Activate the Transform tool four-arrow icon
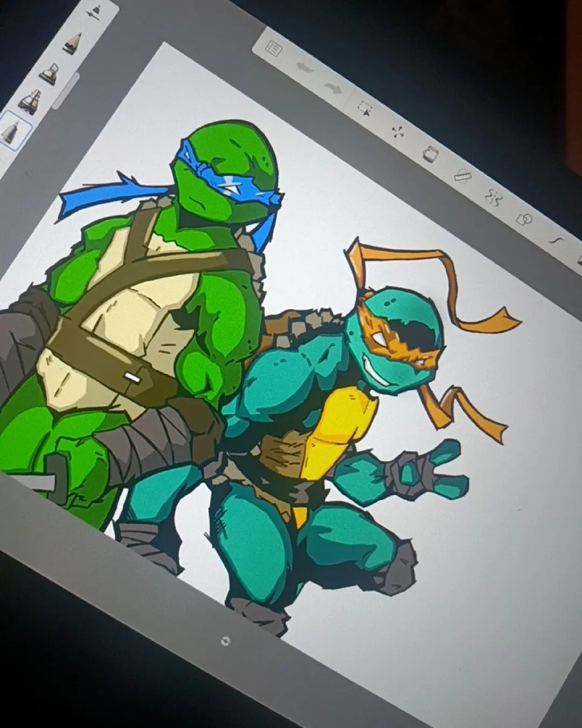The height and width of the screenshot is (728, 582). tap(398, 132)
